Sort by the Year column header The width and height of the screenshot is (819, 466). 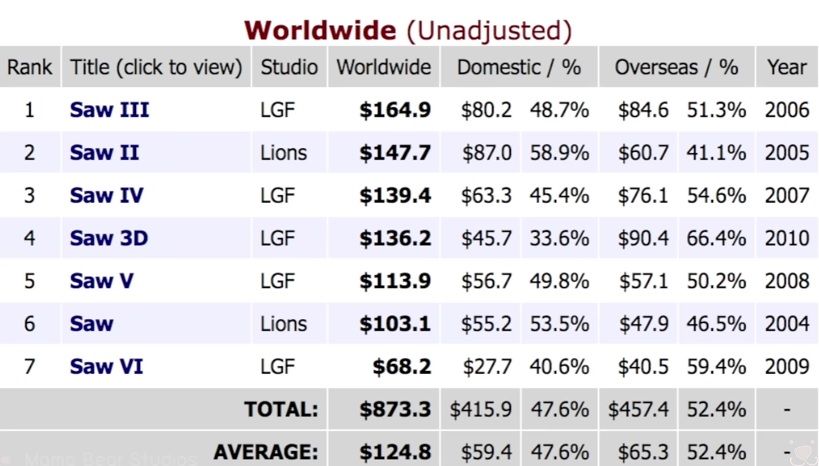tap(787, 67)
